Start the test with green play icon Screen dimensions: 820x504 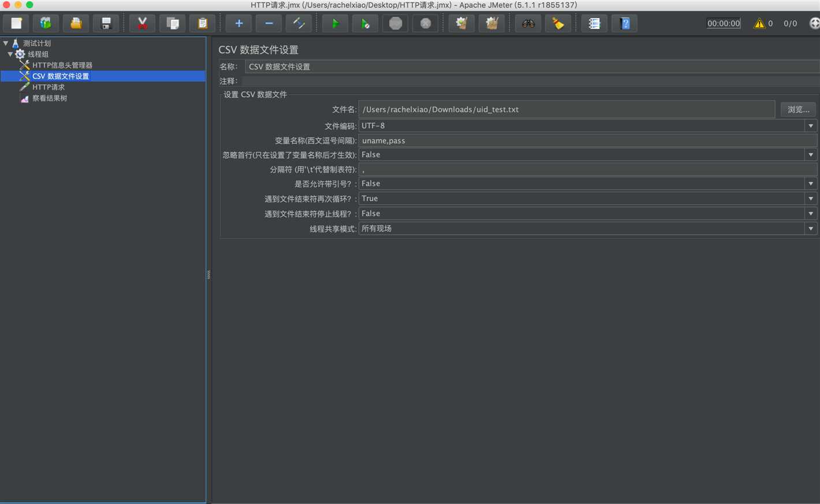(x=335, y=24)
